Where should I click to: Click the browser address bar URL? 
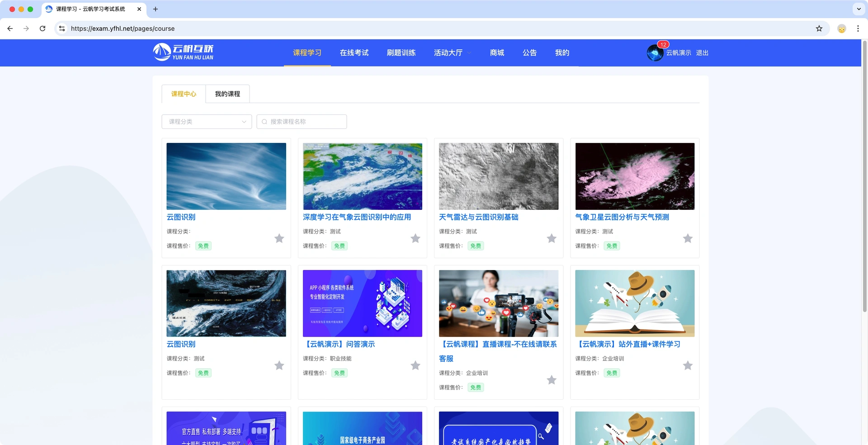click(123, 28)
